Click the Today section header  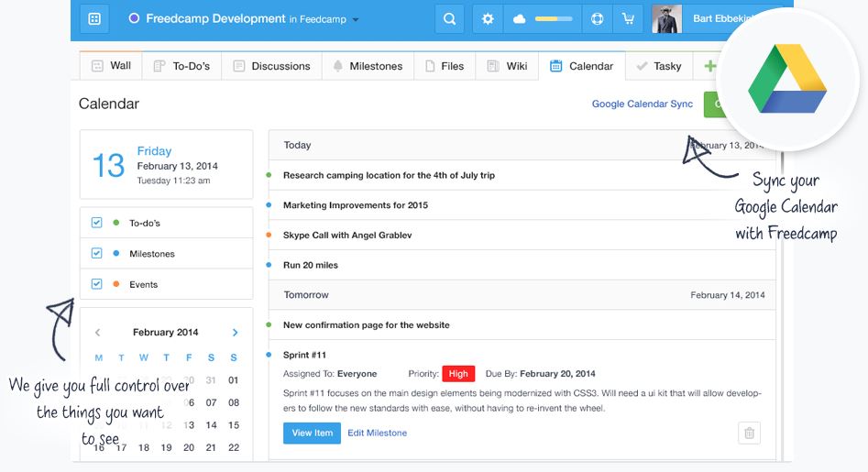click(522, 145)
